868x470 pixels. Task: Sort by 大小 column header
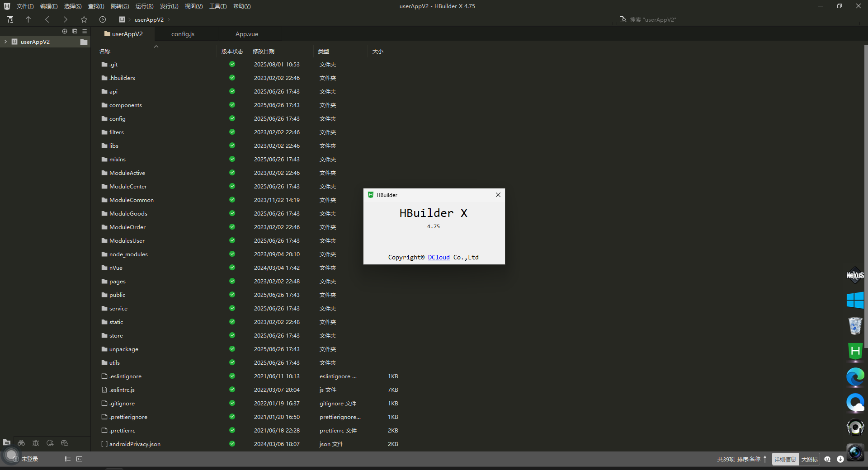378,52
